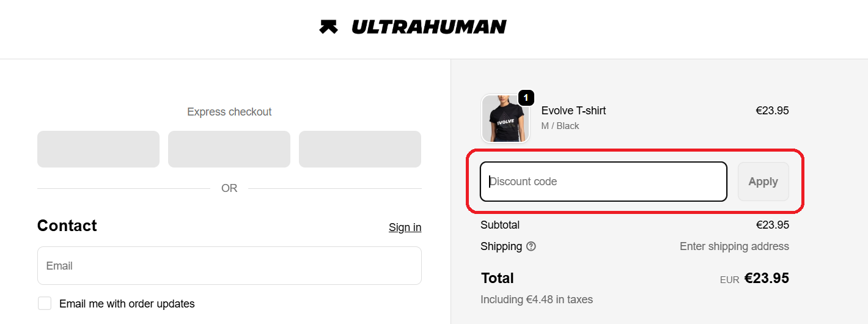Choose the left express checkout button
Viewport: 868px width, 324px height.
pos(98,149)
